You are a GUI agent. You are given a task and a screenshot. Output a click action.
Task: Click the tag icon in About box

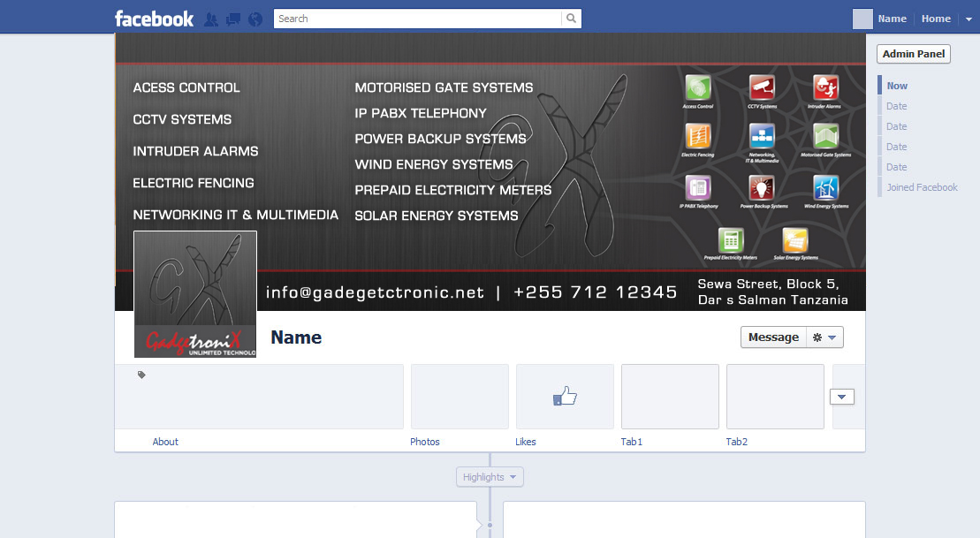coord(142,375)
